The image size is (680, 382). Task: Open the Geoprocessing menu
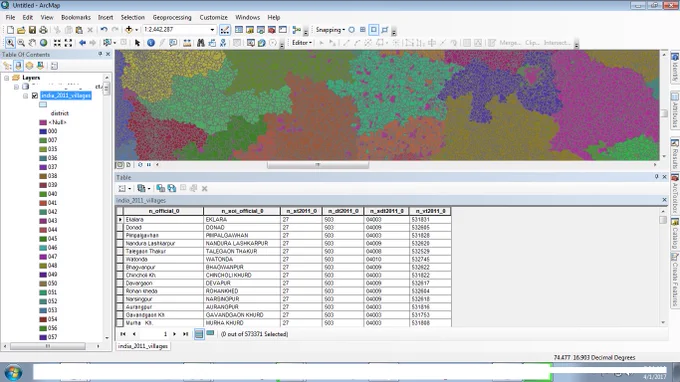(x=172, y=17)
